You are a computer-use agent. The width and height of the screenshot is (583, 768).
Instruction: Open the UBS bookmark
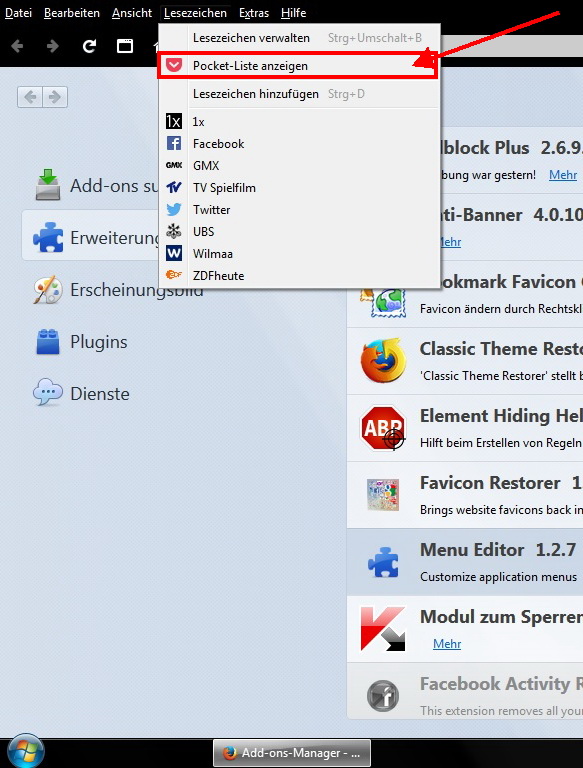click(x=299, y=232)
